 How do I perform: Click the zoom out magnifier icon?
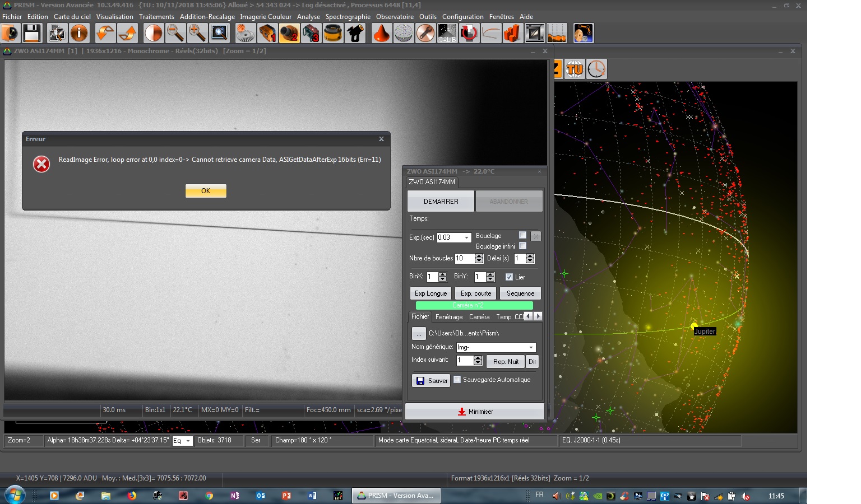click(175, 34)
